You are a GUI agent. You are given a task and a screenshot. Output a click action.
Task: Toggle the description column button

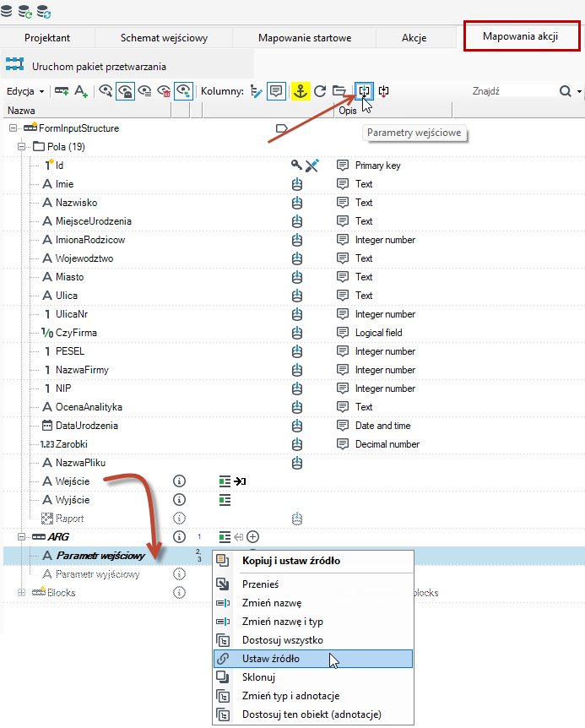[276, 91]
